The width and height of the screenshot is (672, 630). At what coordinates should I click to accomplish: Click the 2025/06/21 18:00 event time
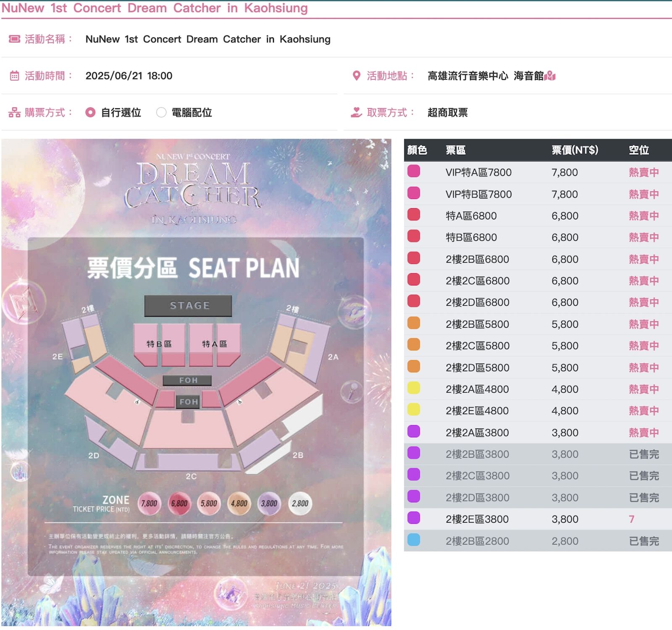[x=129, y=76]
